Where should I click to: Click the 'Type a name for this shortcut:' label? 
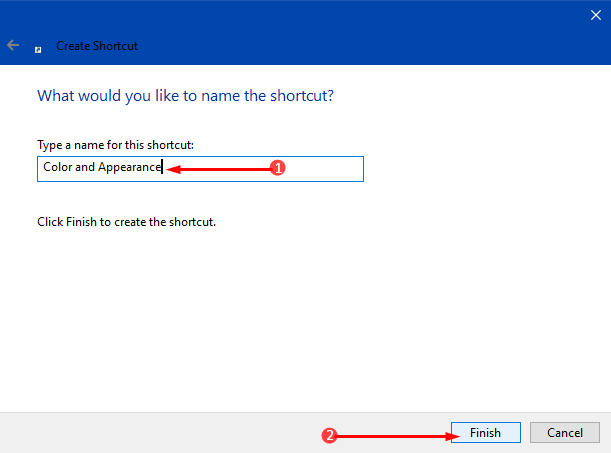[x=115, y=145]
